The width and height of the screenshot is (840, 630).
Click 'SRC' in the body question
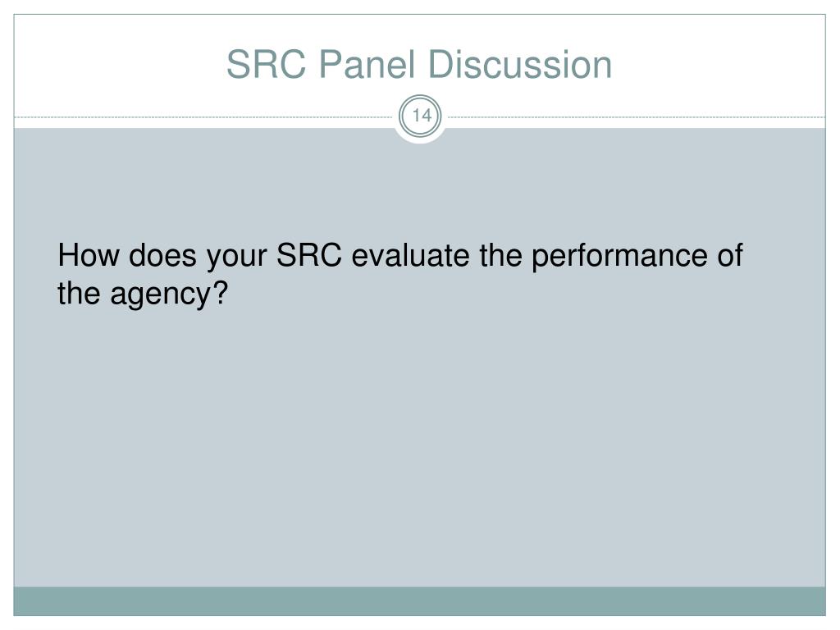click(x=309, y=255)
